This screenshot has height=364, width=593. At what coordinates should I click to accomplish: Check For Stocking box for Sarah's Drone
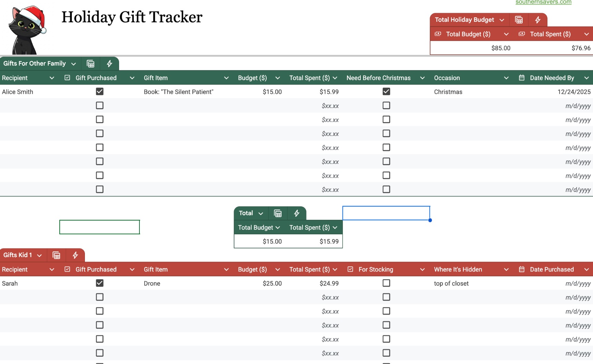[x=386, y=283]
